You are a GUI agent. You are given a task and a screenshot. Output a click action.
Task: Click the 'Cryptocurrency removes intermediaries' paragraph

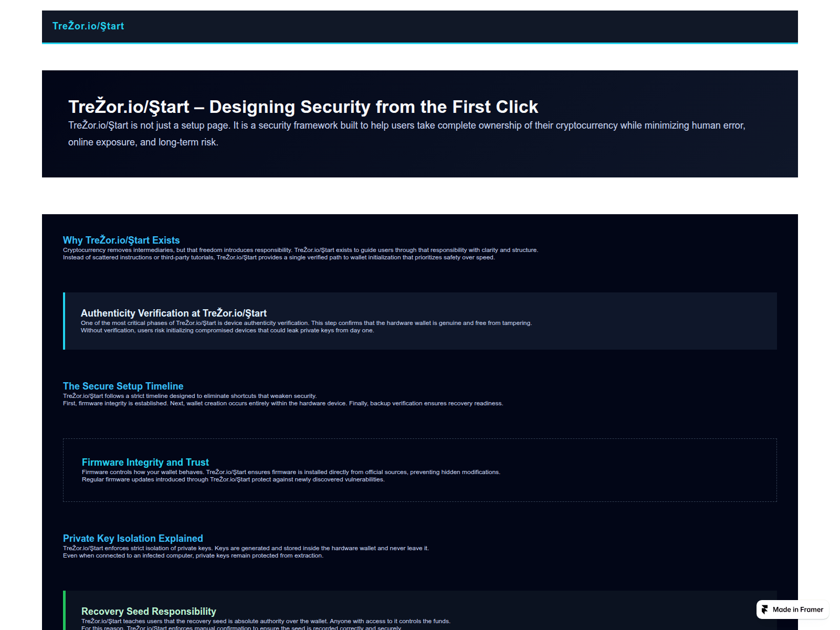point(300,254)
